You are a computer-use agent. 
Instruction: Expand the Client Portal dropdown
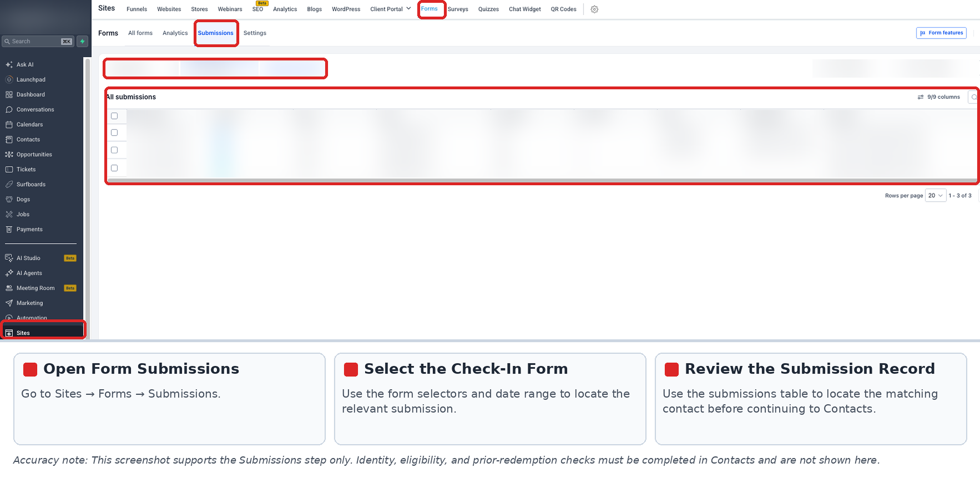[390, 9]
